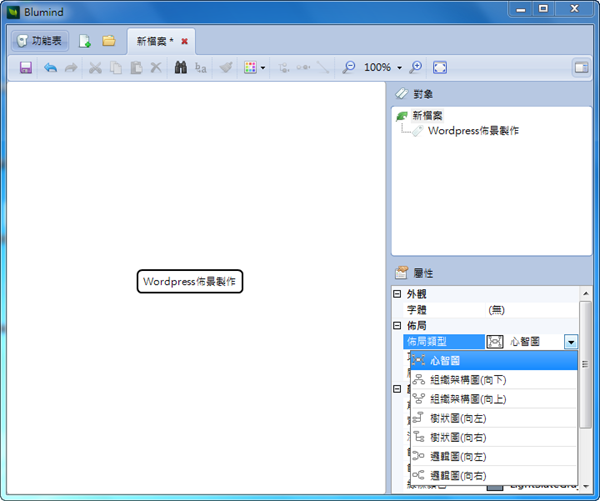
Task: Delete selected item with X icon
Action: coord(156,68)
